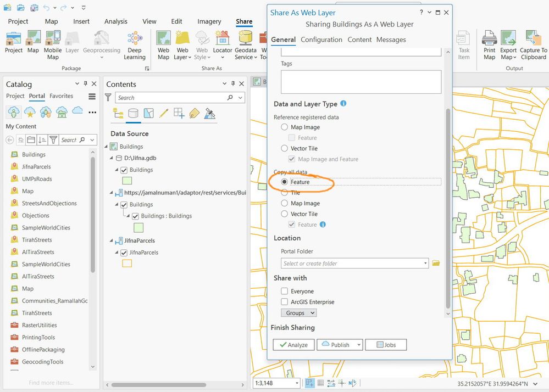Select List By Labeling tag icon

click(x=195, y=113)
